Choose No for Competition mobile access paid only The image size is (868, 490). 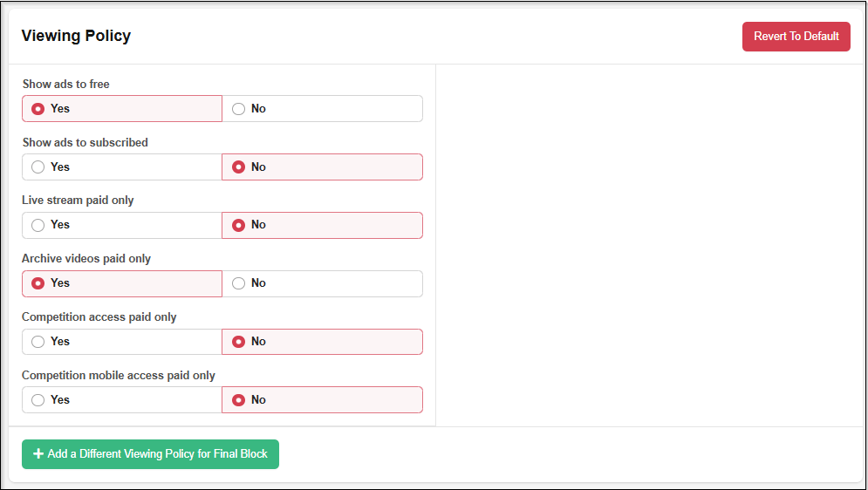coord(239,400)
